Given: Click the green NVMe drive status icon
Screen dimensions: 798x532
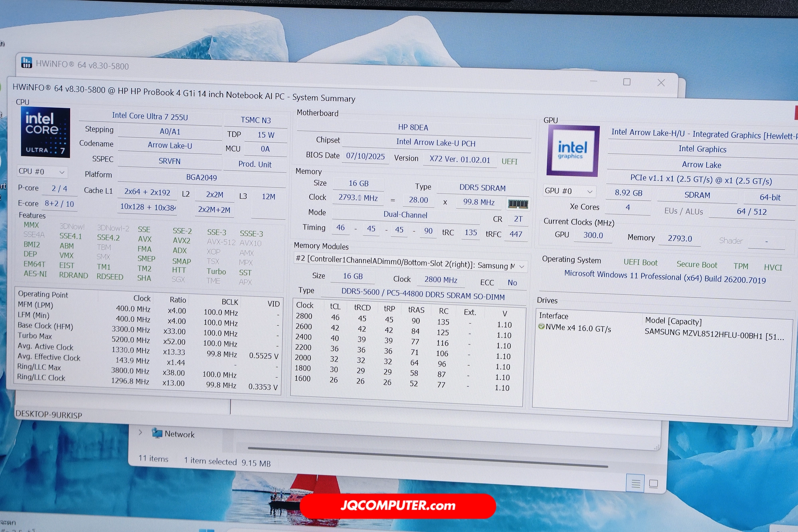Looking at the screenshot, I should [x=541, y=326].
